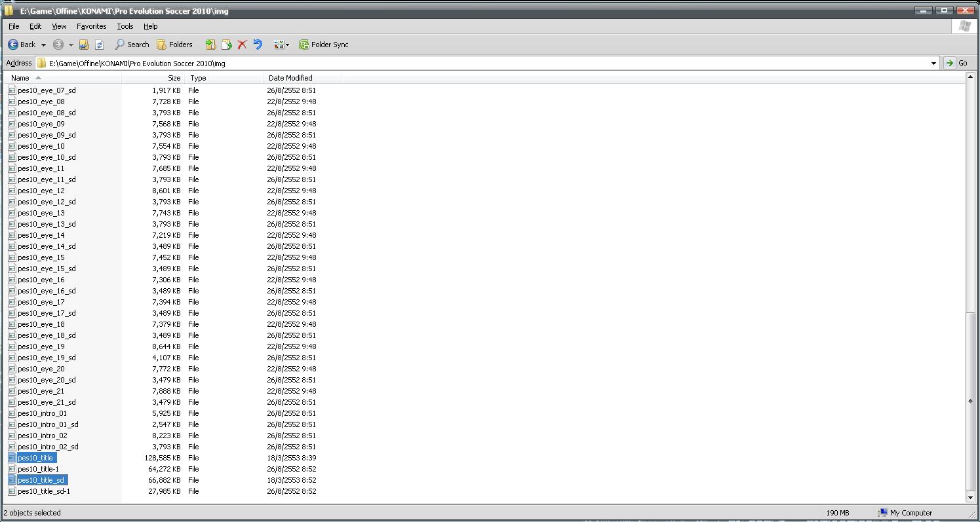Click the file icon beside pes10_eye_21
This screenshot has width=980, height=522.
[x=12, y=391]
